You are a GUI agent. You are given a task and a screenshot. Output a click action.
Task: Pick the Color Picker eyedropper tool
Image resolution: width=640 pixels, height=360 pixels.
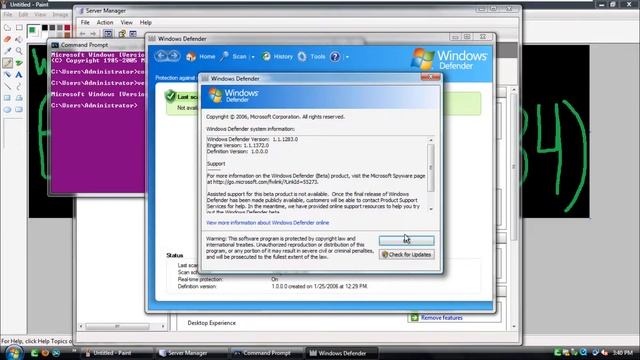[x=7, y=51]
